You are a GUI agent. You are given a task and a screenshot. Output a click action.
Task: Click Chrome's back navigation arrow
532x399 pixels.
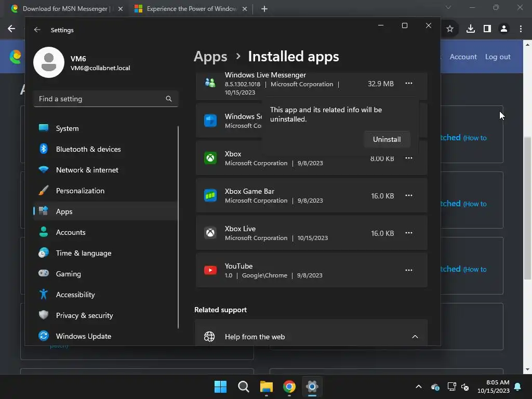11,29
